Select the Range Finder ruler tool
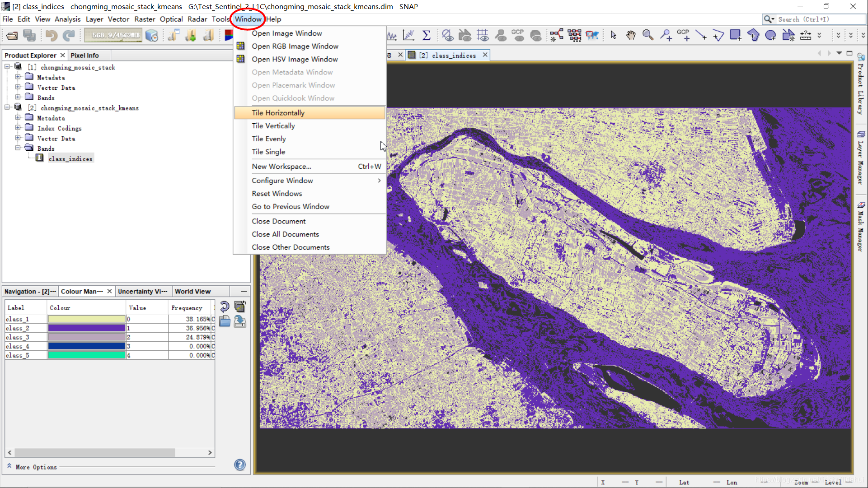The height and width of the screenshot is (488, 868). (806, 35)
